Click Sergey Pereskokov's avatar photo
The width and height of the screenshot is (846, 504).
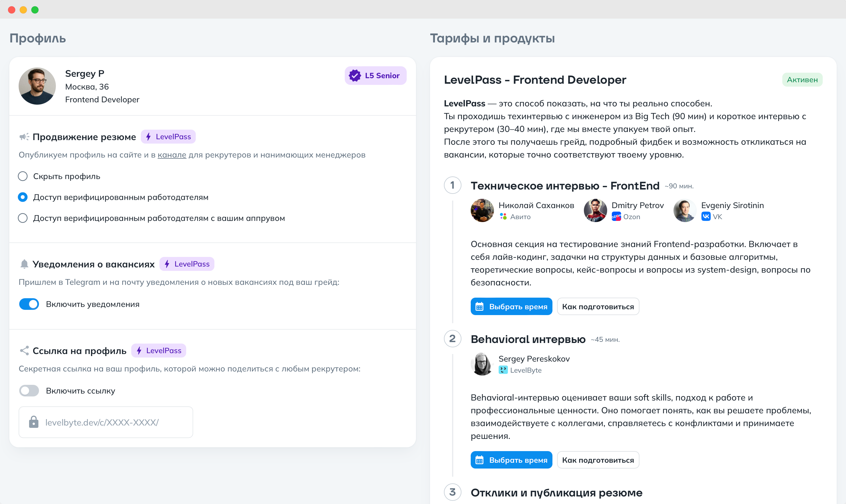coord(482,364)
